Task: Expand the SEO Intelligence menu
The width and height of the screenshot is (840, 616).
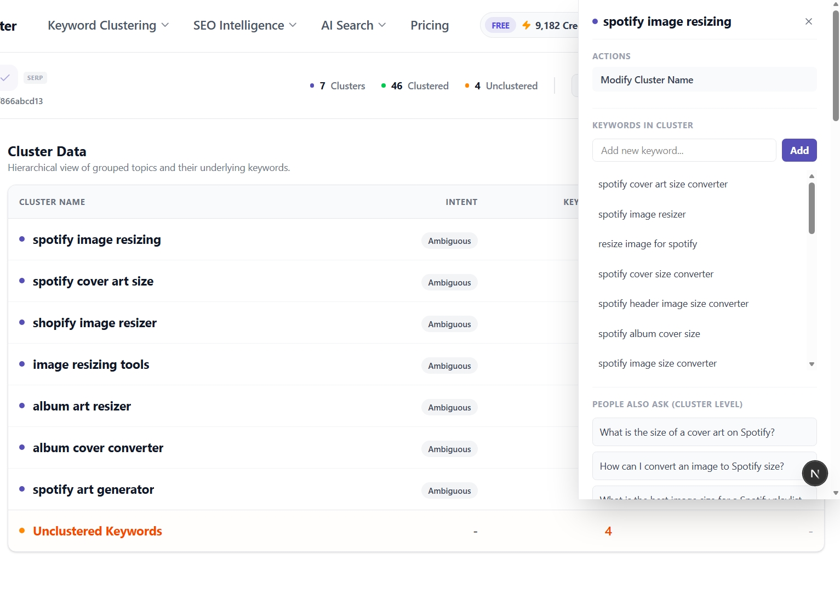Action: 245,25
